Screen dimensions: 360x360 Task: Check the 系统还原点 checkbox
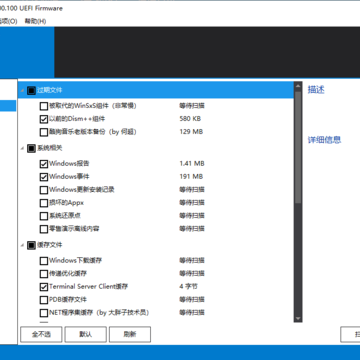click(44, 216)
